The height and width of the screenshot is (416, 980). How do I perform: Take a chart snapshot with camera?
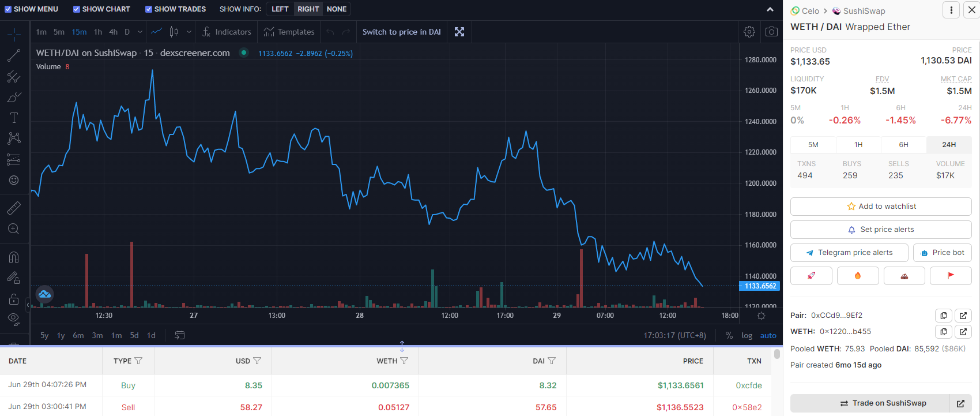pos(771,32)
